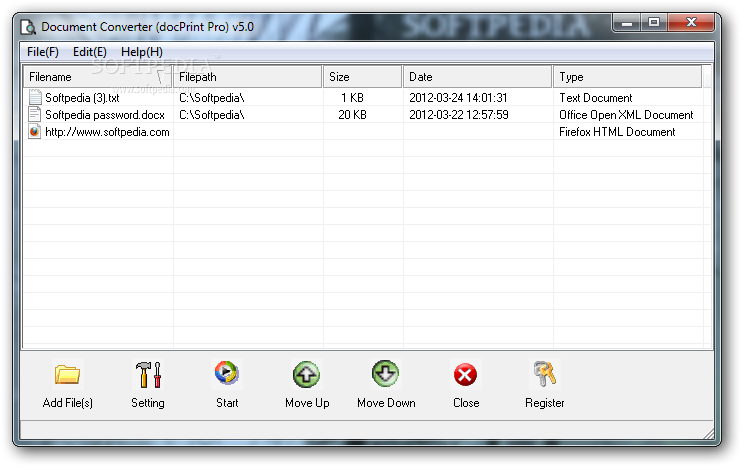Sort list by Date column header
The image size is (742, 467).
tap(477, 77)
